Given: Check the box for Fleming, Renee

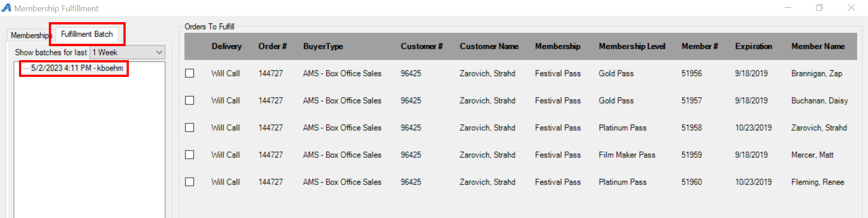Looking at the screenshot, I should (190, 182).
